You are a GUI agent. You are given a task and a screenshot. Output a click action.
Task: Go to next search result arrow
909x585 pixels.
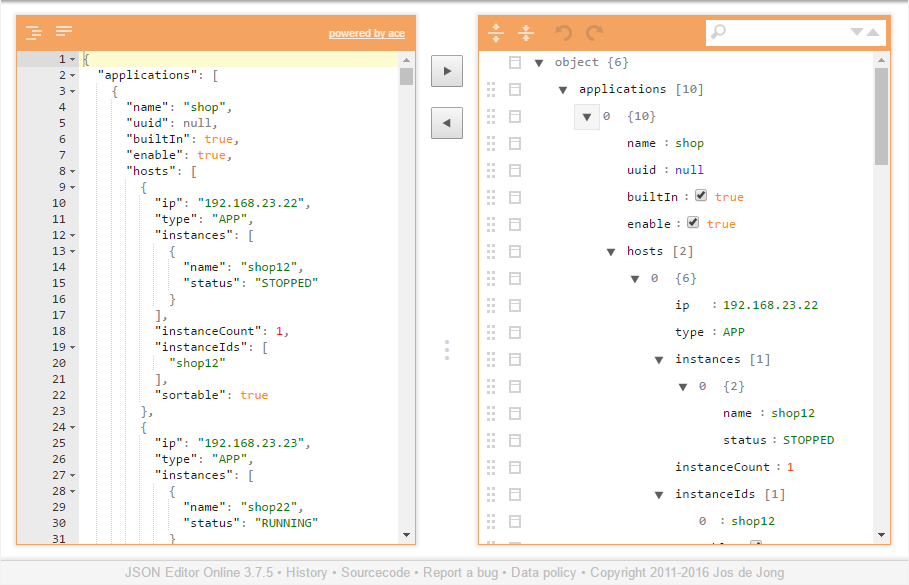(856, 32)
